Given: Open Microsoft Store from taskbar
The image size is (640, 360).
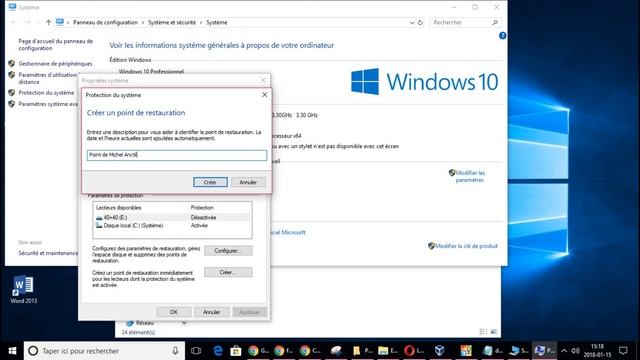Looking at the screenshot, I should click(x=236, y=351).
